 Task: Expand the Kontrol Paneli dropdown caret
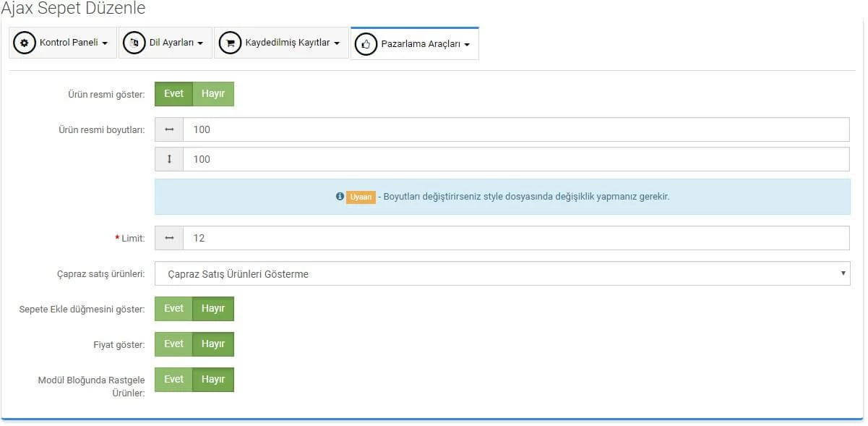pyautogui.click(x=106, y=43)
